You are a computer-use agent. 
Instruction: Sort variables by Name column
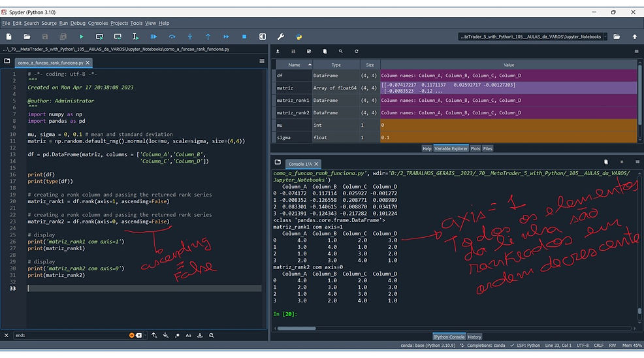click(295, 65)
